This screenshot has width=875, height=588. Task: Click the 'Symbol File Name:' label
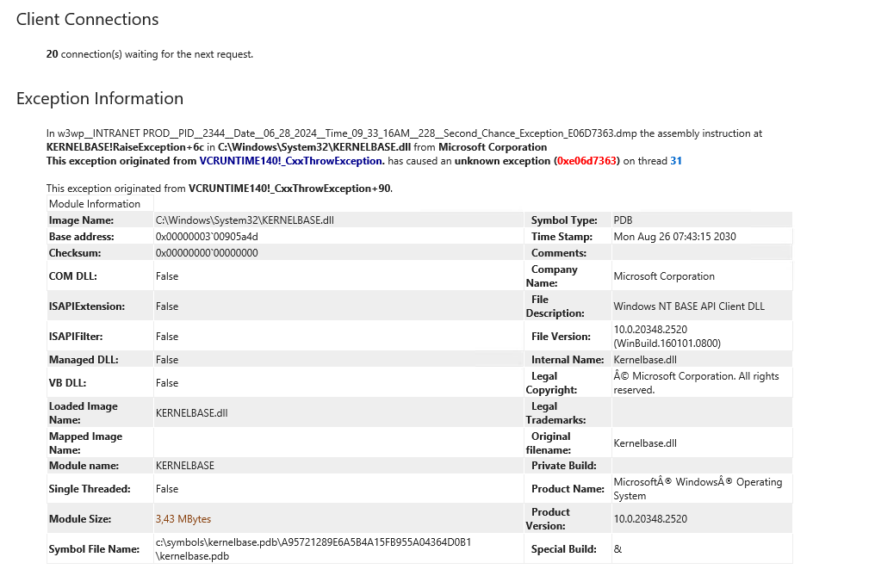point(95,549)
